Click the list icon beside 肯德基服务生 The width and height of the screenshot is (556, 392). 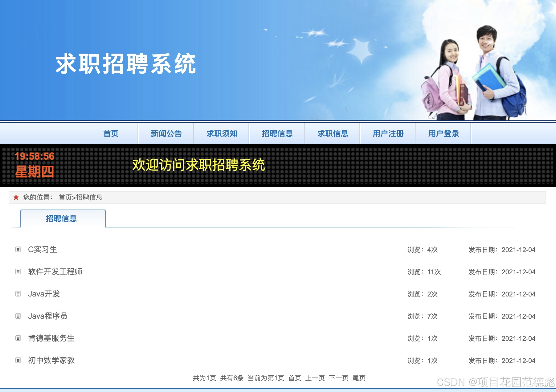(18, 338)
